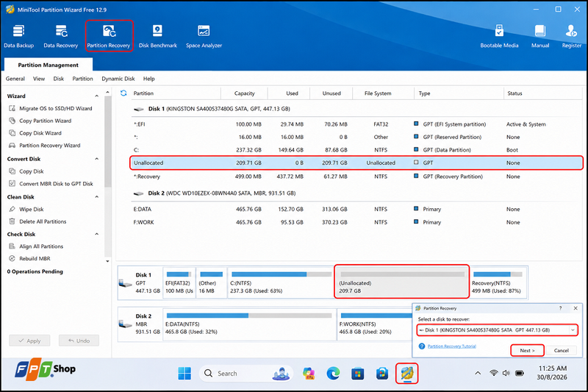
Task: Click MiniTool Partition Wizard taskbar icon
Action: click(x=407, y=374)
